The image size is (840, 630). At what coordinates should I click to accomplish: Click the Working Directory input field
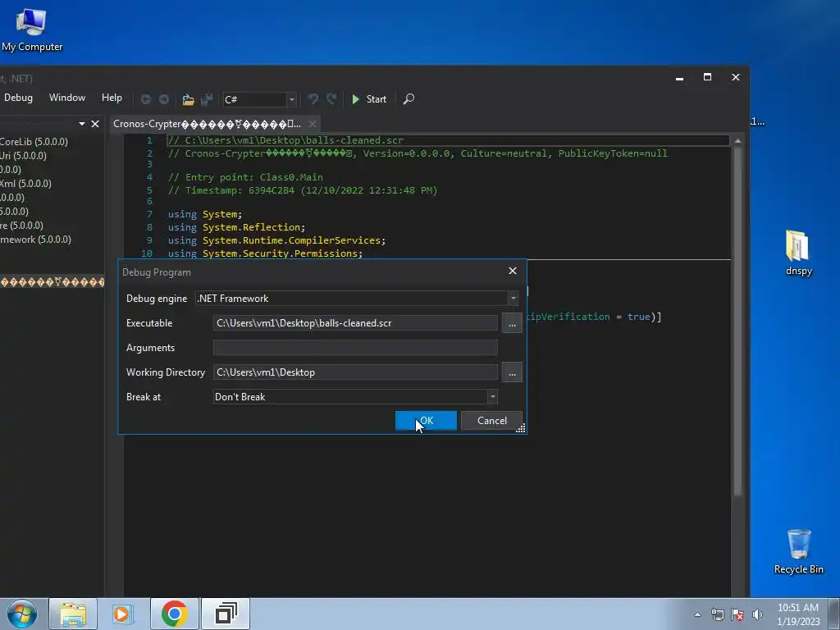(x=355, y=372)
